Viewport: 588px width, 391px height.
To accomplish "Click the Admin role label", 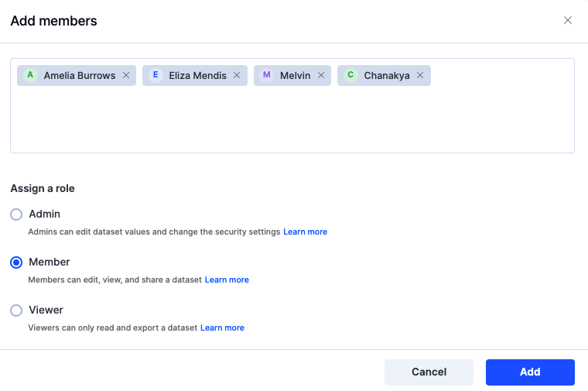I will [44, 214].
